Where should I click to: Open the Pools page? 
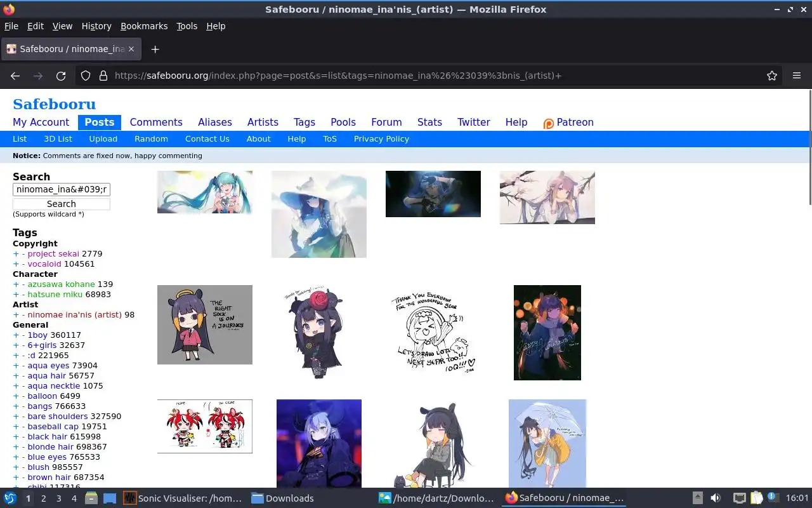point(343,123)
